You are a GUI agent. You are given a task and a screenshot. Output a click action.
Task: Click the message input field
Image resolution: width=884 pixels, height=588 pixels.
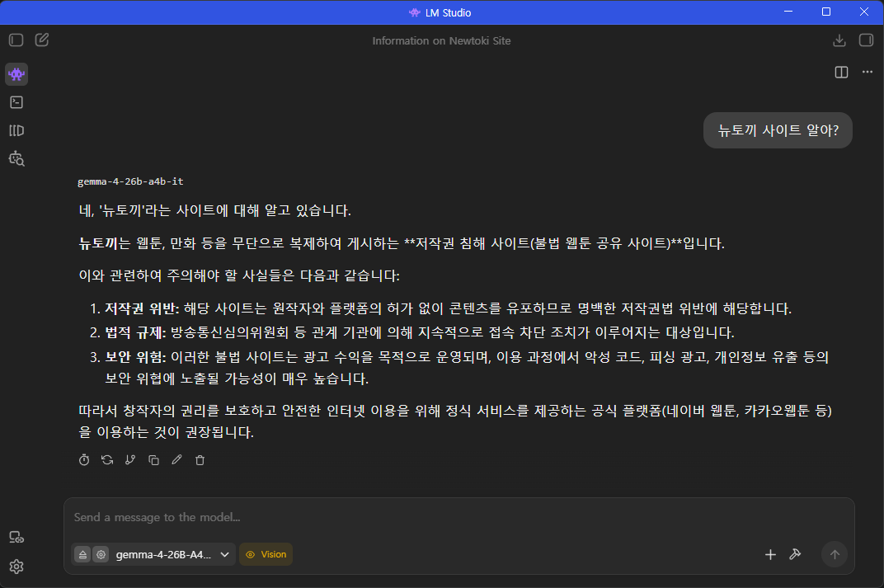tap(459, 518)
